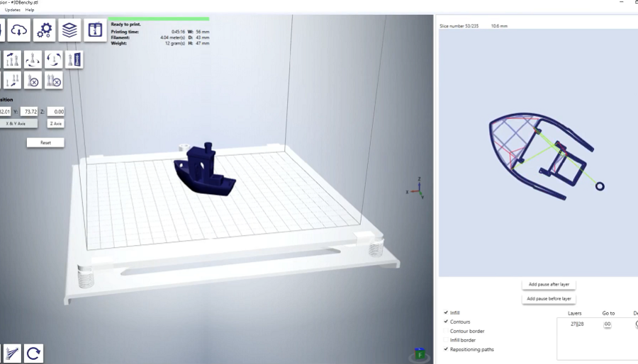
Task: Enable the Infill border checkbox
Action: pyautogui.click(x=446, y=340)
